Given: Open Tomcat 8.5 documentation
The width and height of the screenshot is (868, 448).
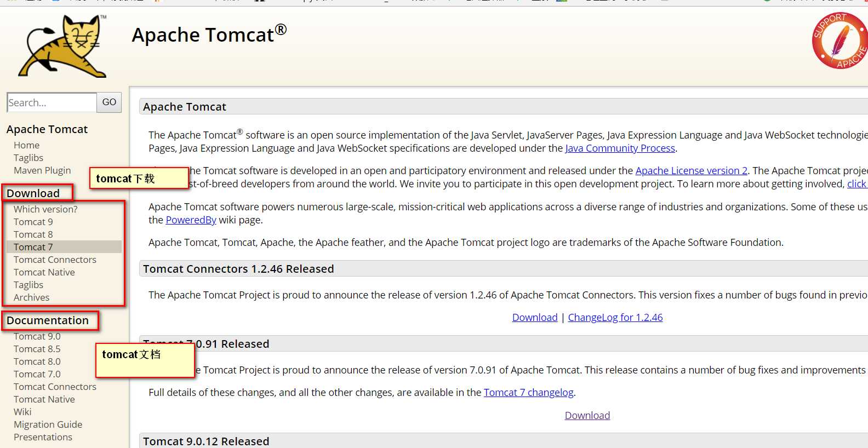Looking at the screenshot, I should [37, 349].
